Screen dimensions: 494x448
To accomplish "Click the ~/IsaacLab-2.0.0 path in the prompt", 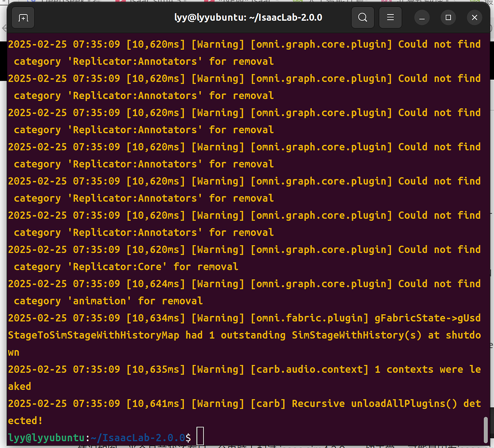I will [137, 437].
